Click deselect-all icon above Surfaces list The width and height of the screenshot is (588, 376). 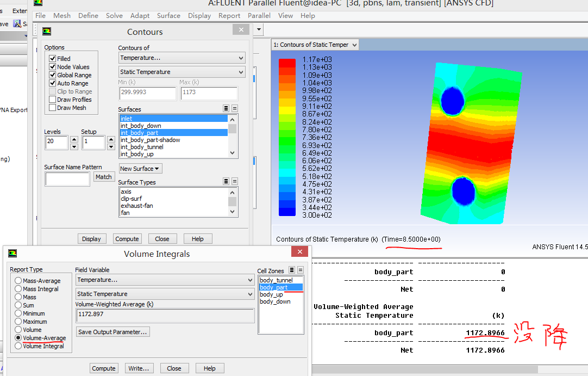click(x=235, y=109)
